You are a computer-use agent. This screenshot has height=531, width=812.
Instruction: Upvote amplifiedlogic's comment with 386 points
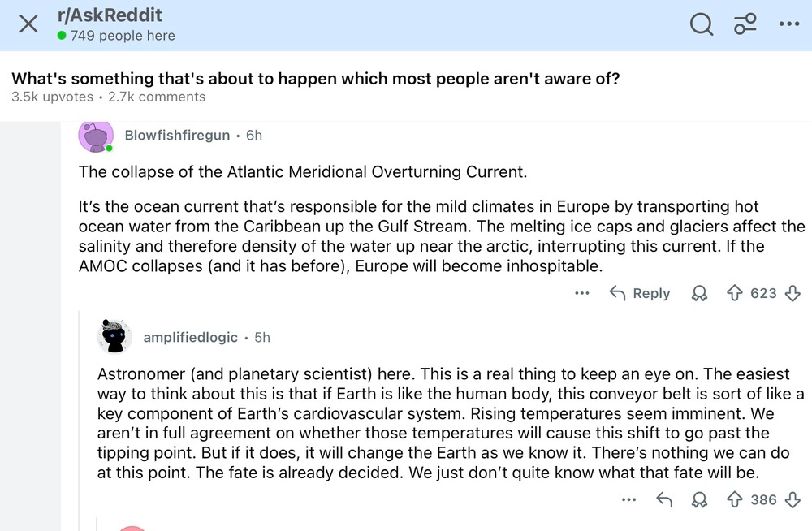[735, 500]
